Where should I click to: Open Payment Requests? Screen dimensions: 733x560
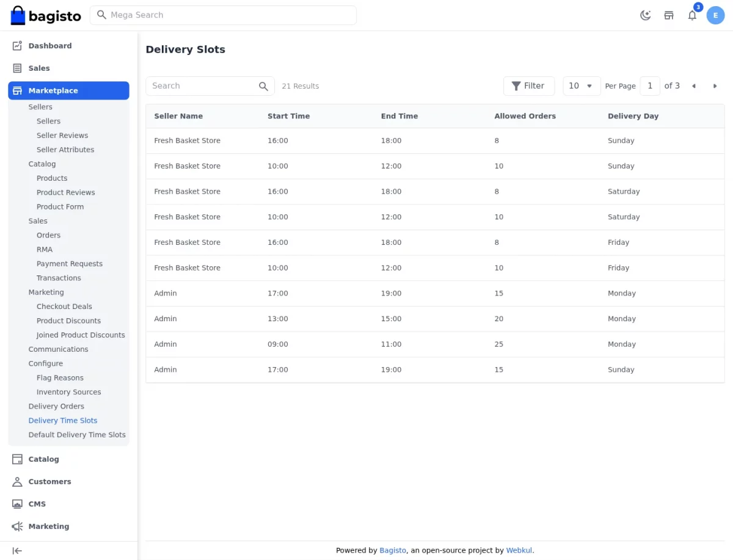(x=70, y=264)
